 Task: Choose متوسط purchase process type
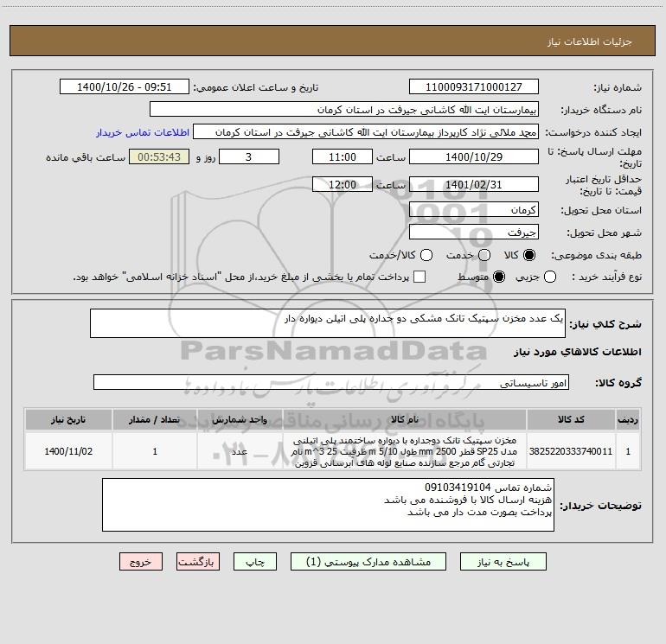pos(499,277)
